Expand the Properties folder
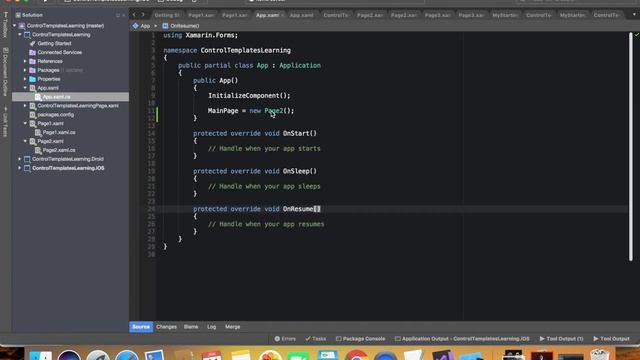This screenshot has width=640, height=360. point(25,79)
